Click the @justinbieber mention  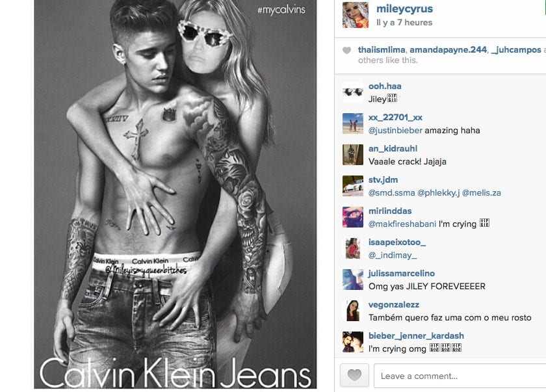395,131
